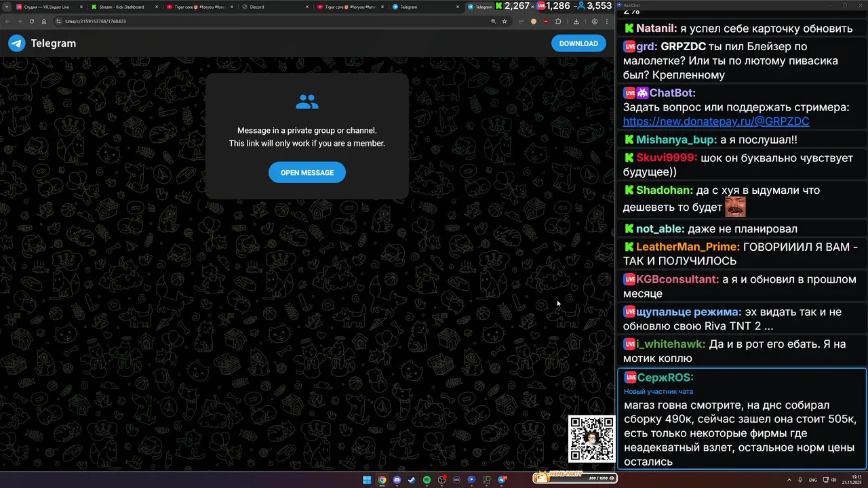Click the group members icon on message card
The width and height of the screenshot is (868, 488).
coord(307,102)
